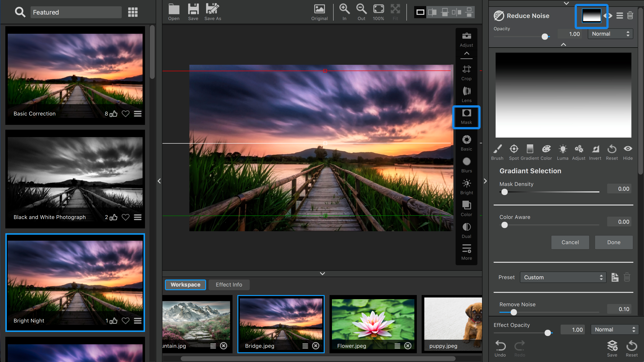Open menu for Bright Night preset

138,321
